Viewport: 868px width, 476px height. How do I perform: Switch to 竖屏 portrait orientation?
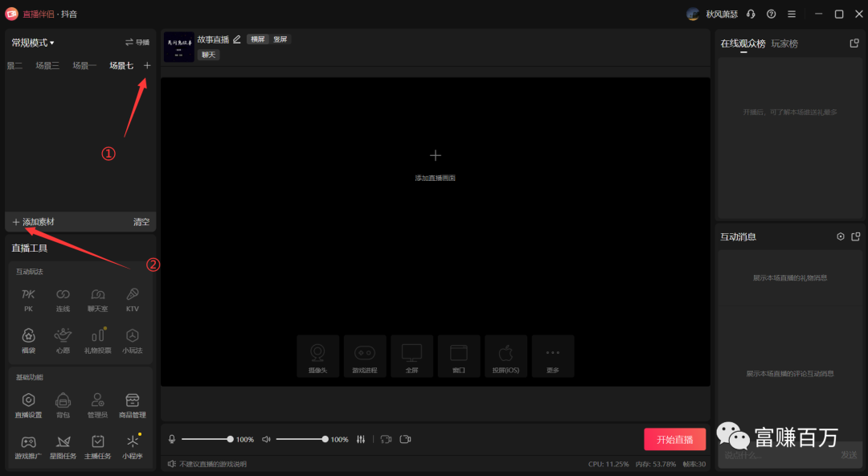point(280,39)
